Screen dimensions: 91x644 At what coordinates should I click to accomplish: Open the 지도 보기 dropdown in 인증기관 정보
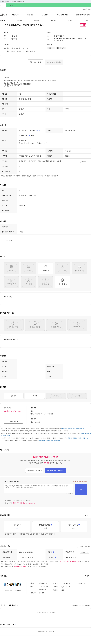(x=85, y=552)
